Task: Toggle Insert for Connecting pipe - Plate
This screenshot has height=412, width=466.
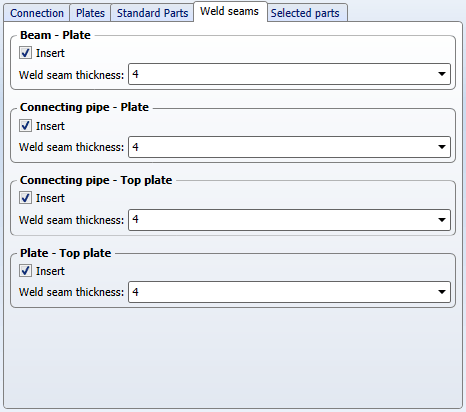Action: [x=25, y=126]
